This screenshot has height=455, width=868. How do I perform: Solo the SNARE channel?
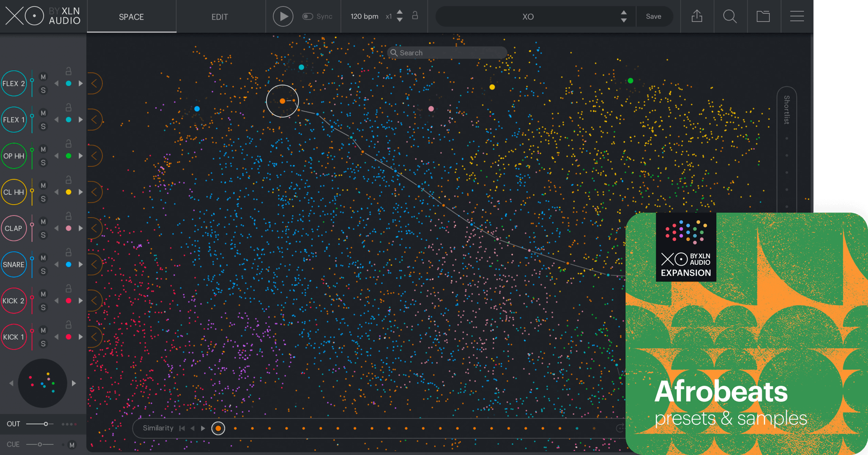pyautogui.click(x=43, y=271)
